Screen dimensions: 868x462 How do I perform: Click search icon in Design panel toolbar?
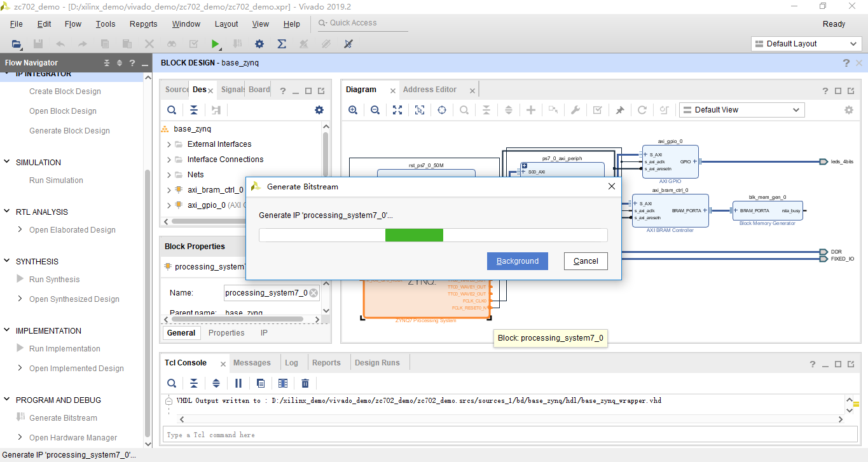[x=172, y=110]
